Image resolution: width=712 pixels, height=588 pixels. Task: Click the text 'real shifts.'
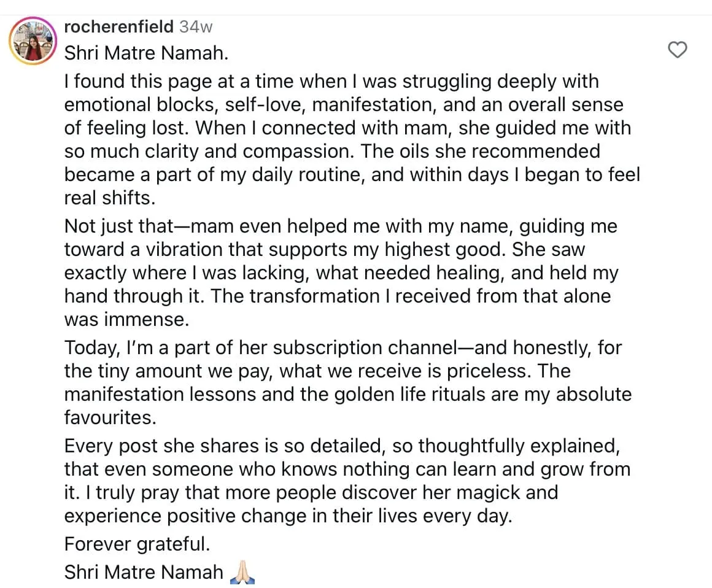pos(110,198)
